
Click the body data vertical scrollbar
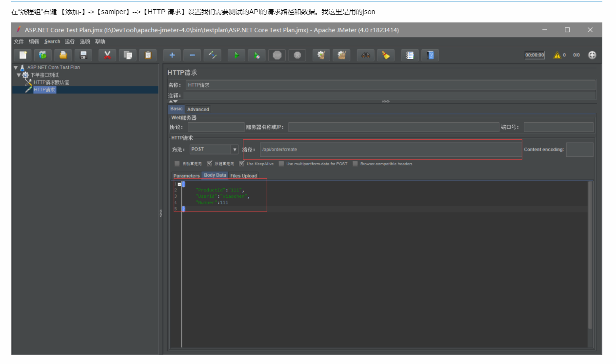click(591, 255)
